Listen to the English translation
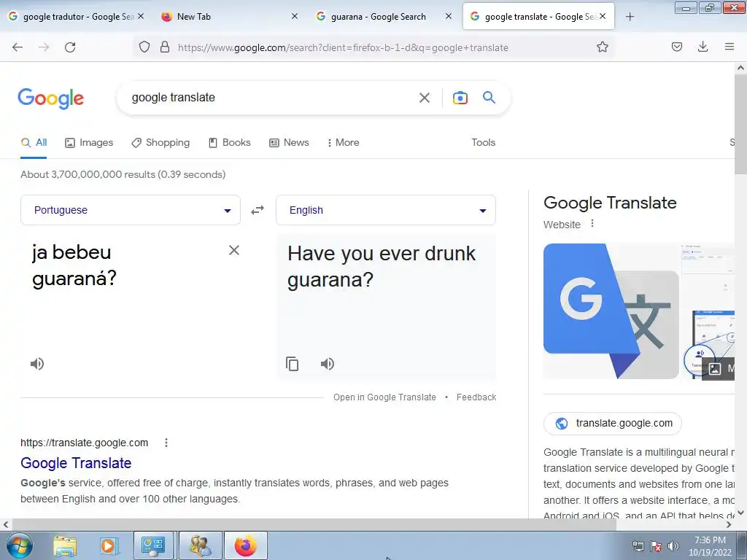747x560 pixels. tap(328, 364)
